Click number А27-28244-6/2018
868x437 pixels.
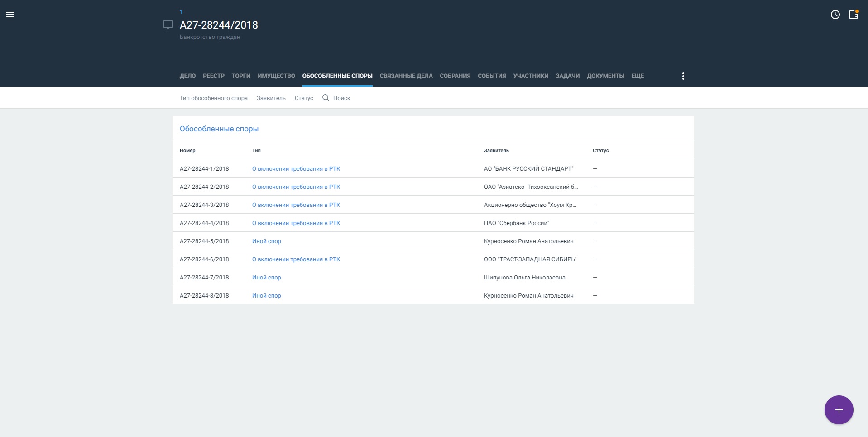204,259
